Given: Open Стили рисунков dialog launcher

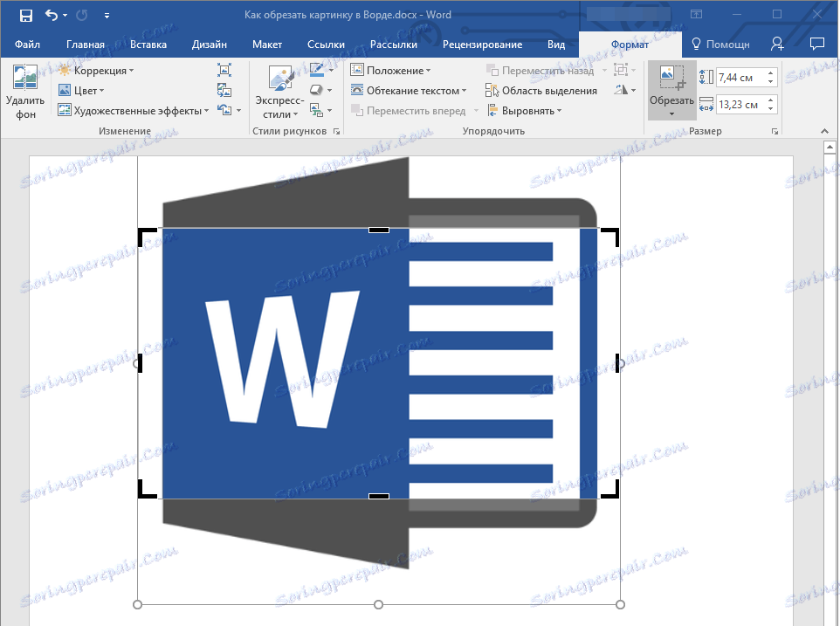Looking at the screenshot, I should [x=336, y=131].
